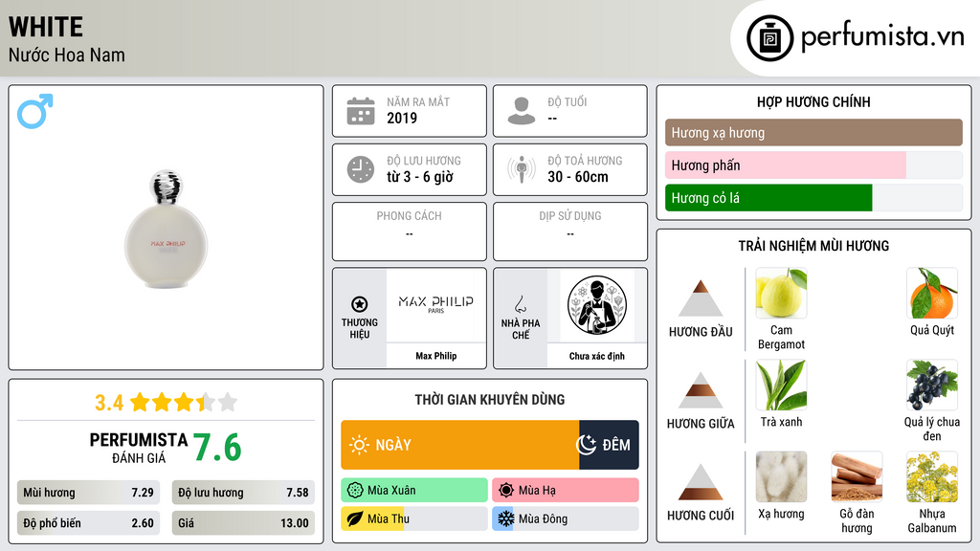The width and height of the screenshot is (980, 551).
Task: Click the flower icon in Mùa Xuân
Action: tap(355, 491)
